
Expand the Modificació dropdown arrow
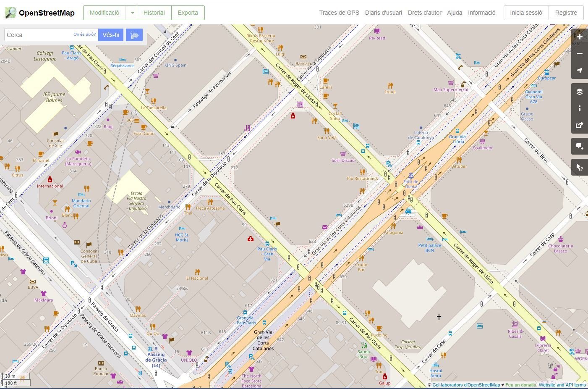pos(132,13)
